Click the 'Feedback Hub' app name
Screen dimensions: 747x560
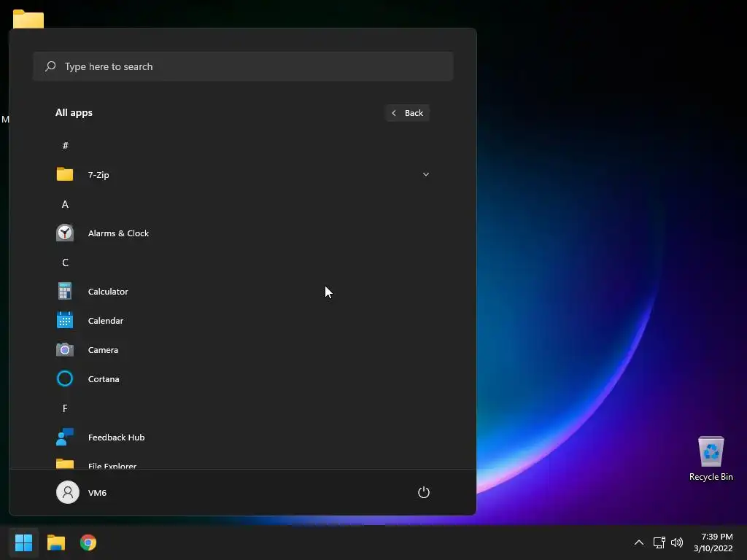[116, 437]
